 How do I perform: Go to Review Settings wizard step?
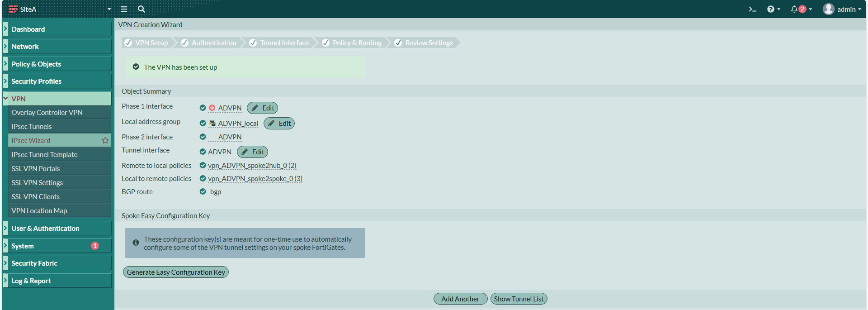424,43
